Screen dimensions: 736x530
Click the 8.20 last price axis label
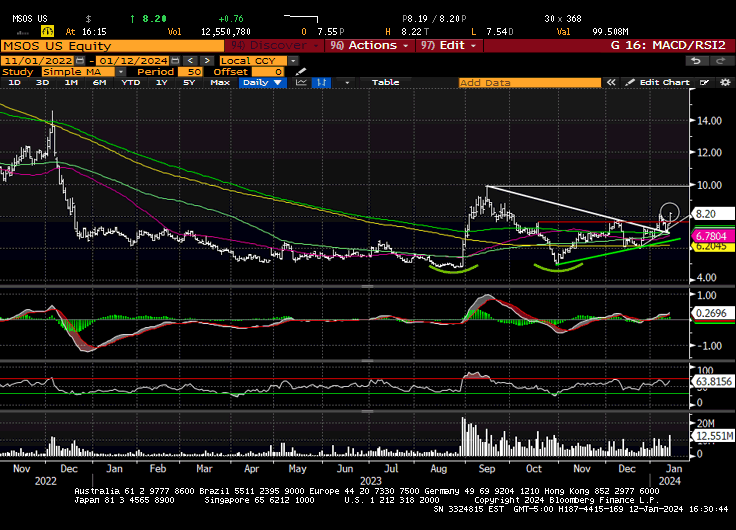(x=713, y=214)
